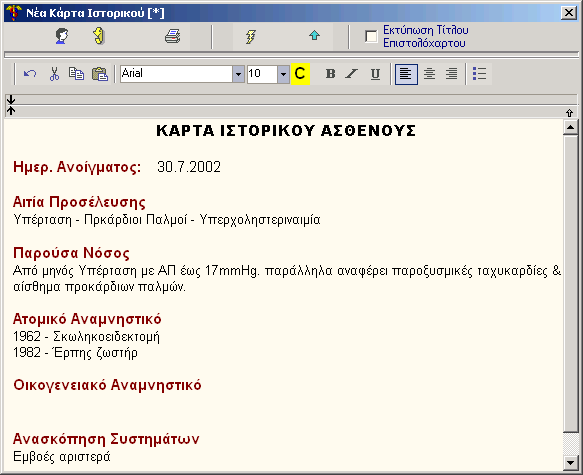This screenshot has height=475, width=583.
Task: Center align text
Action: [x=429, y=74]
